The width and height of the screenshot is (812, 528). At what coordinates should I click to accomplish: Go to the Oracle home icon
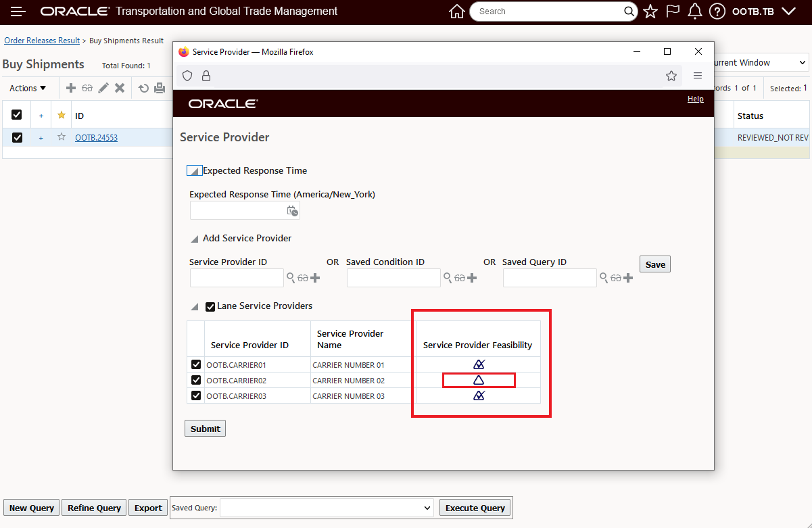[x=457, y=11]
